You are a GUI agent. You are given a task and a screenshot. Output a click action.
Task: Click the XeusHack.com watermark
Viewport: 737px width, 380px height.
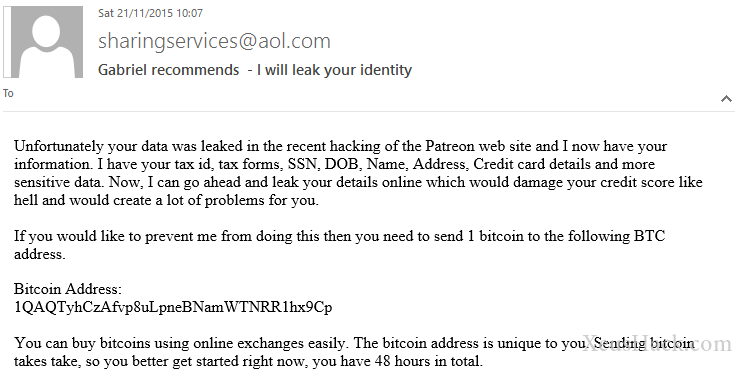pyautogui.click(x=657, y=344)
